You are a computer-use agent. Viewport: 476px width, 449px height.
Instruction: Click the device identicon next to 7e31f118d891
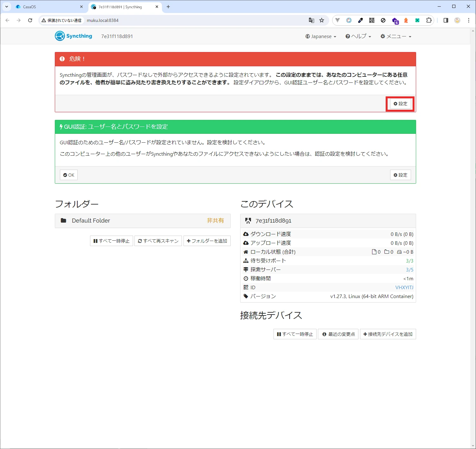[x=248, y=221]
